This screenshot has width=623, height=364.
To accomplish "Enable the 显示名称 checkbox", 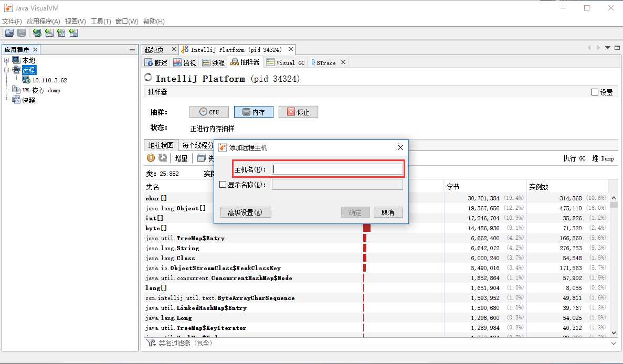I will point(223,185).
